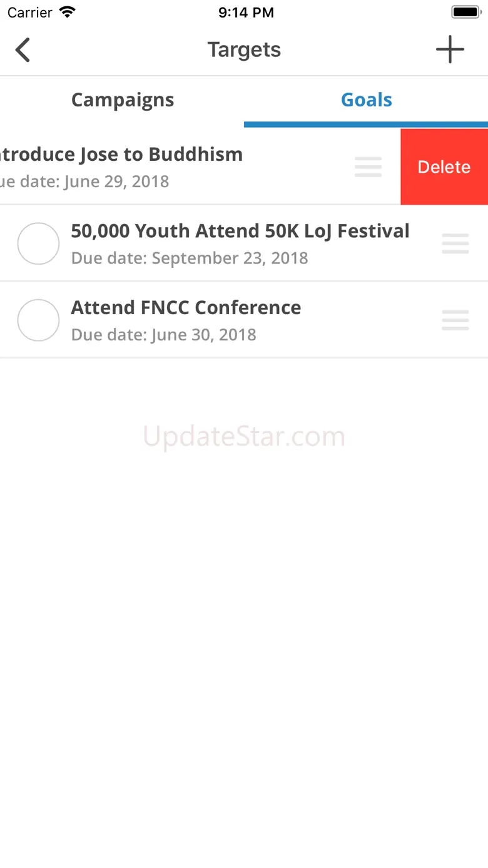The width and height of the screenshot is (488, 868).
Task: Go back using the left chevron
Action: pos(23,50)
